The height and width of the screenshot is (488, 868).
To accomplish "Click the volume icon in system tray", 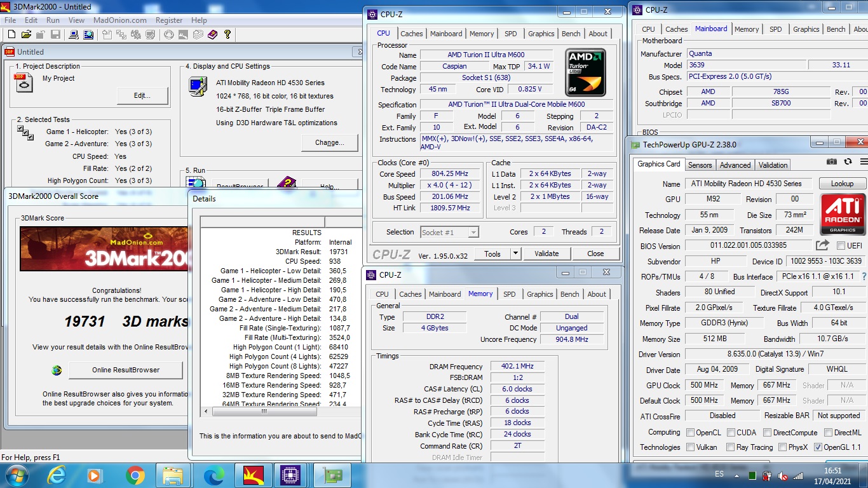I will [x=782, y=475].
